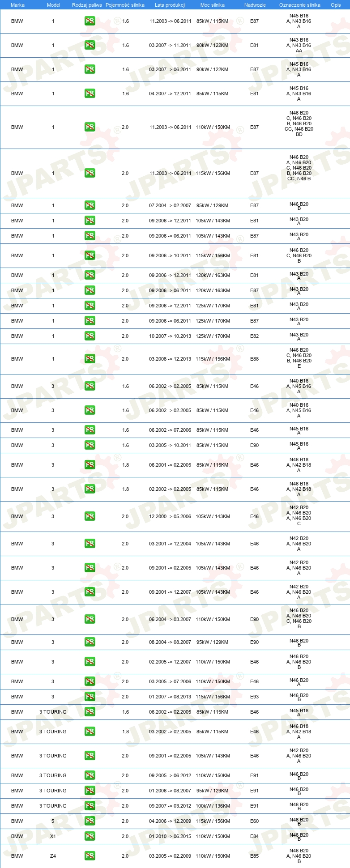Click the Rodzaj paliwa column header

coord(87,5)
